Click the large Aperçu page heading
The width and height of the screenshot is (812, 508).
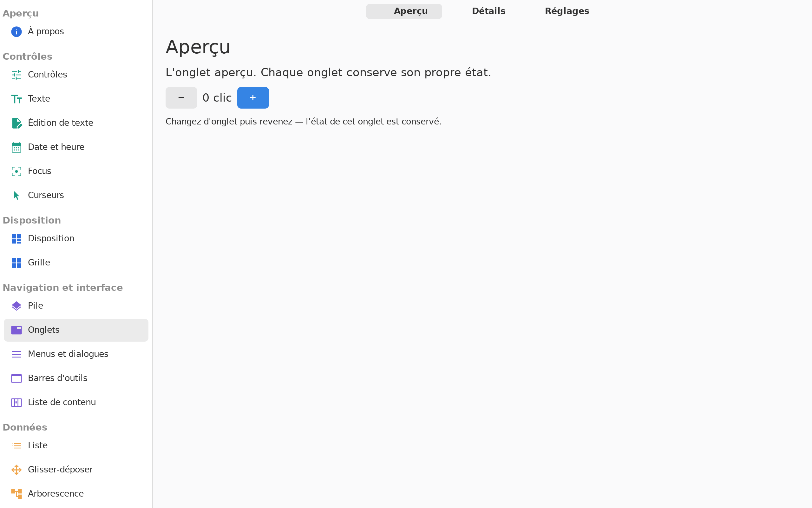click(198, 47)
